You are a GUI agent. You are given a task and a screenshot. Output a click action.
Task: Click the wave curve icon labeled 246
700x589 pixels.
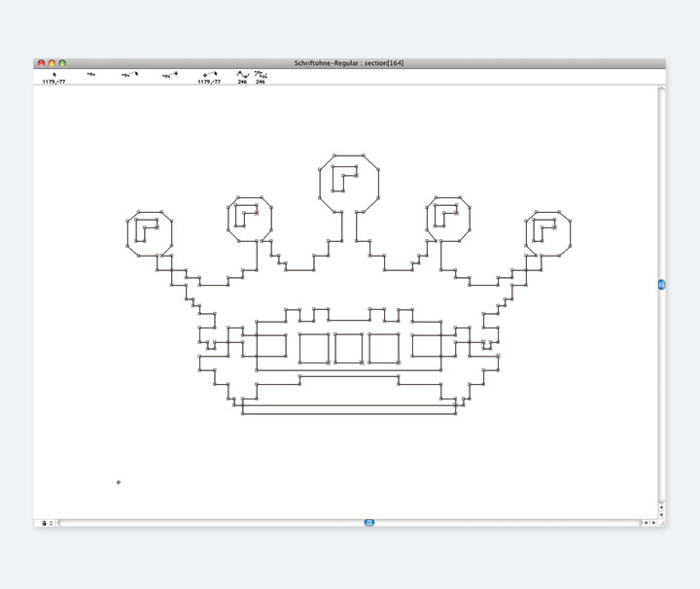[242, 74]
